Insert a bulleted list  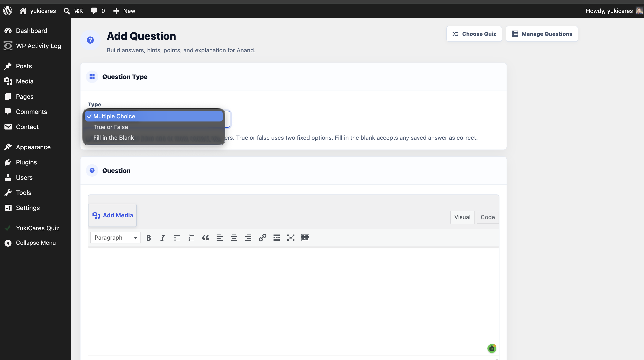click(x=177, y=238)
